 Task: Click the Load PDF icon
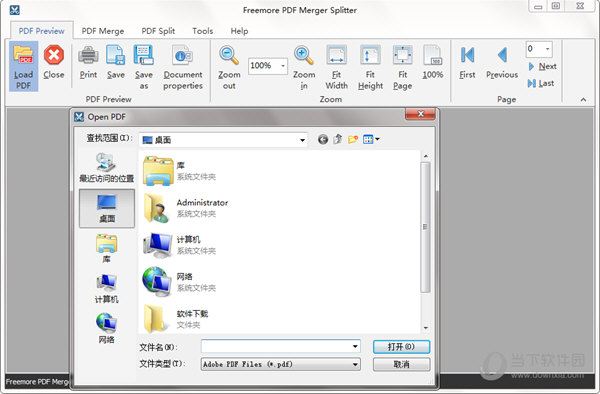pos(23,66)
